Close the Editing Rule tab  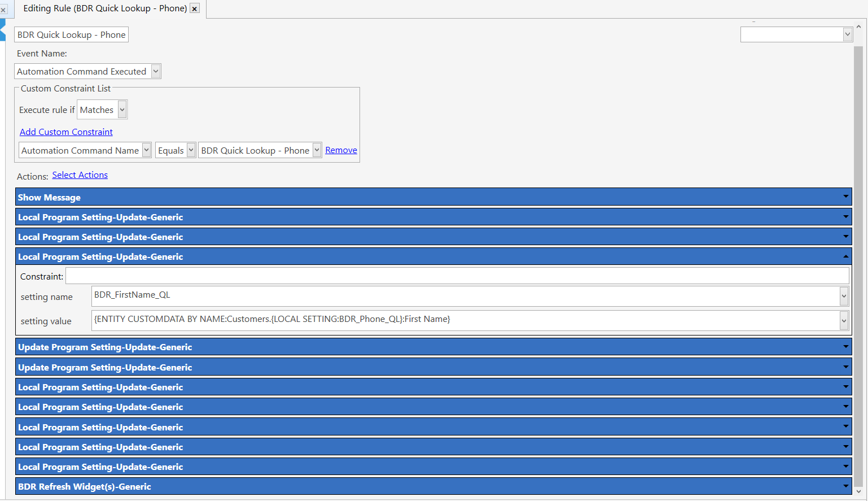(195, 8)
